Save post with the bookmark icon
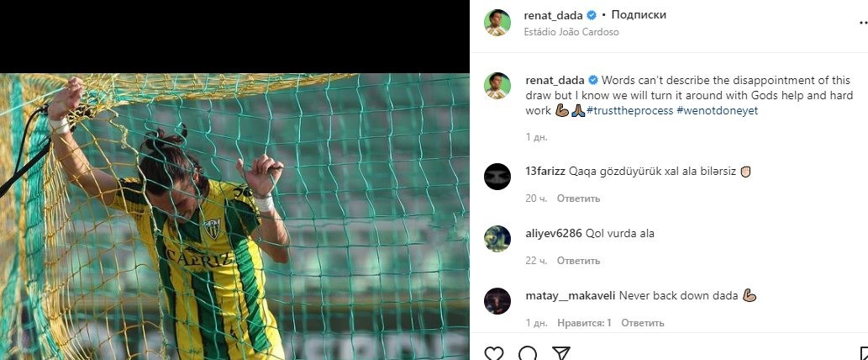Image resolution: width=868 pixels, height=360 pixels. click(x=864, y=353)
